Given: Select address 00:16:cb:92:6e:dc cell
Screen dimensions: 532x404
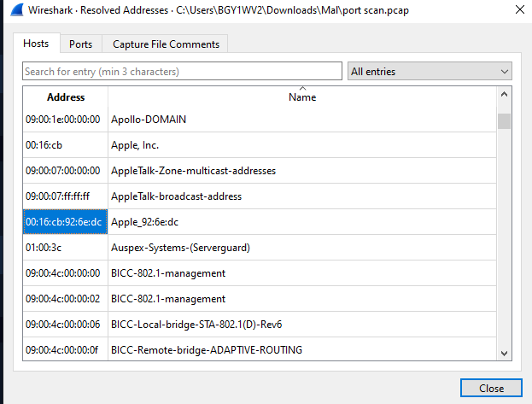Looking at the screenshot, I should [x=65, y=222].
